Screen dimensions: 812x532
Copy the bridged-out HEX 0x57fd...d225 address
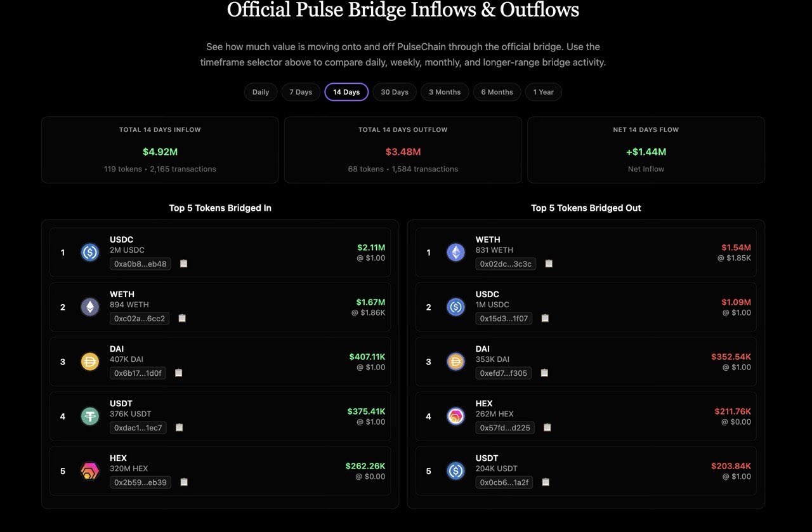coord(547,427)
